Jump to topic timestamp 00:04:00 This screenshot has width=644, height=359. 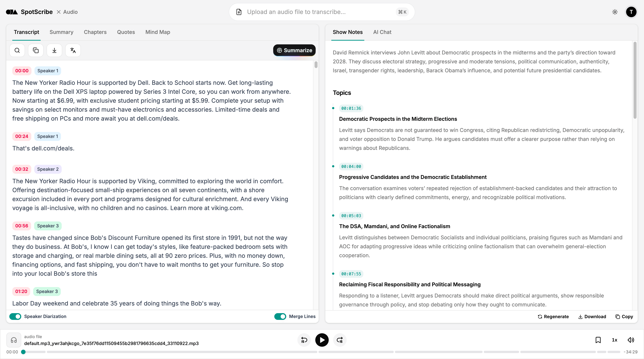click(351, 166)
